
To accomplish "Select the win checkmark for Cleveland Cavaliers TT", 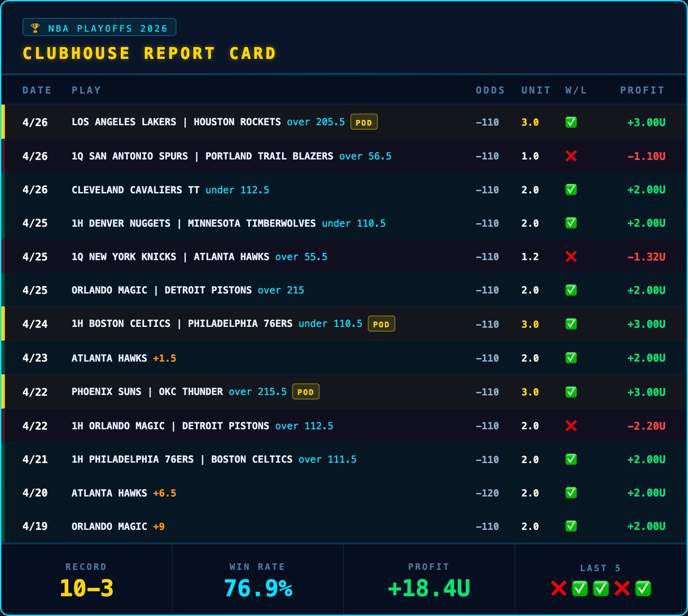I will (x=571, y=190).
